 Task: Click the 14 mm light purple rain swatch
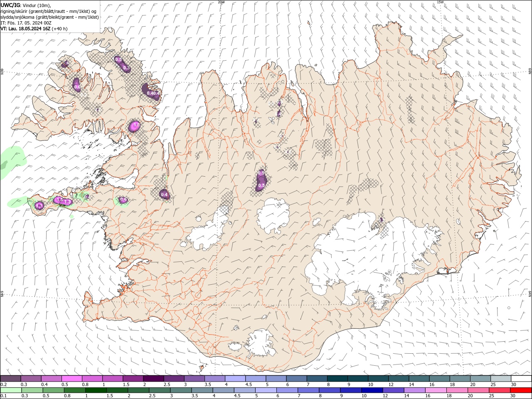click(415, 390)
